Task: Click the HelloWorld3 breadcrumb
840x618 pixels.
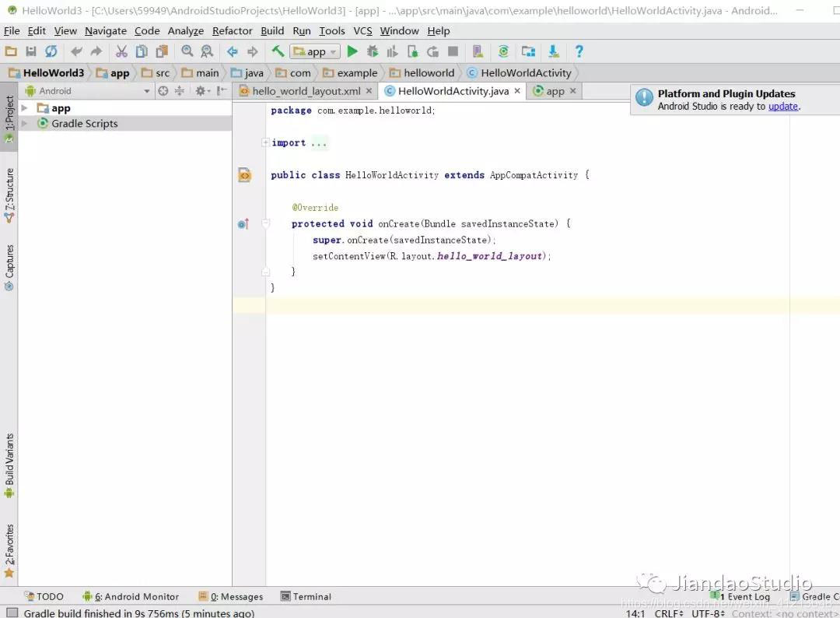Action: coord(47,73)
